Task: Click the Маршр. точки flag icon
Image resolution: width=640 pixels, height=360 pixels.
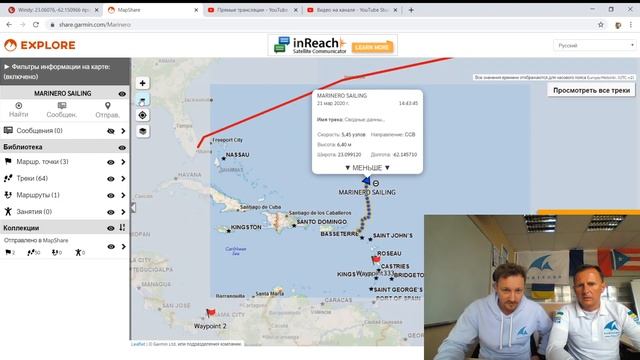Action: coord(8,162)
